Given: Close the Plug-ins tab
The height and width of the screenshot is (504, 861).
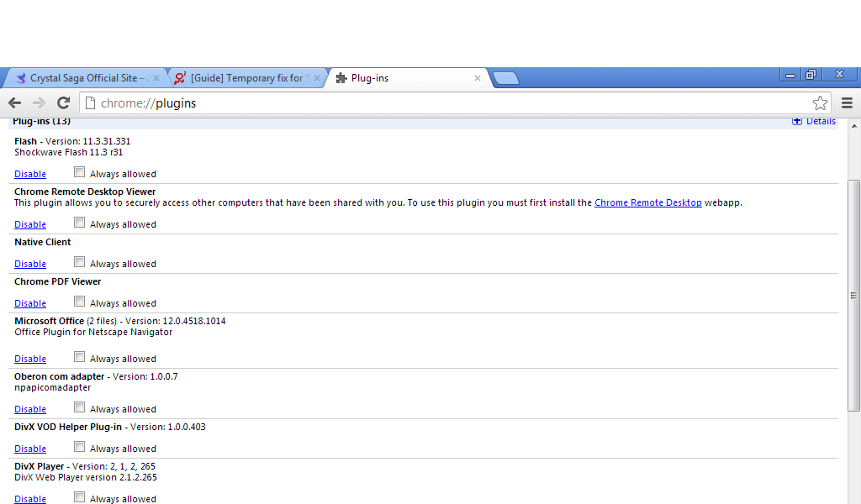Looking at the screenshot, I should (478, 78).
